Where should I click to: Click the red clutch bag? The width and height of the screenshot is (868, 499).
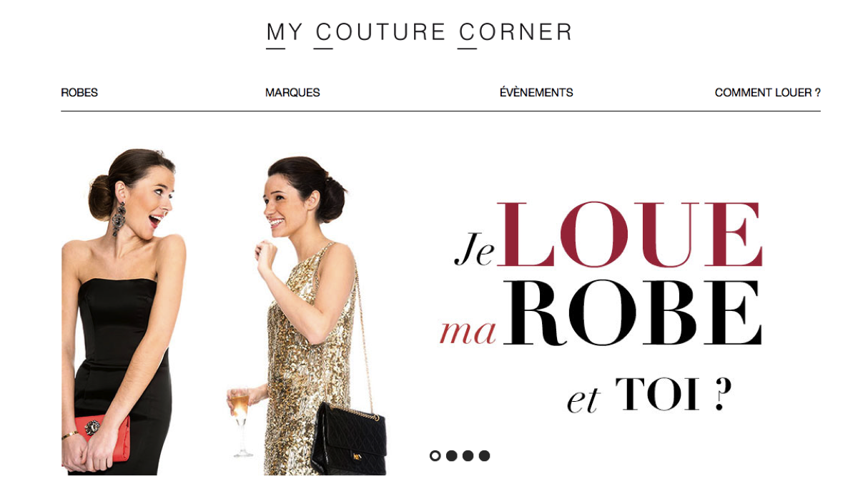point(101,438)
